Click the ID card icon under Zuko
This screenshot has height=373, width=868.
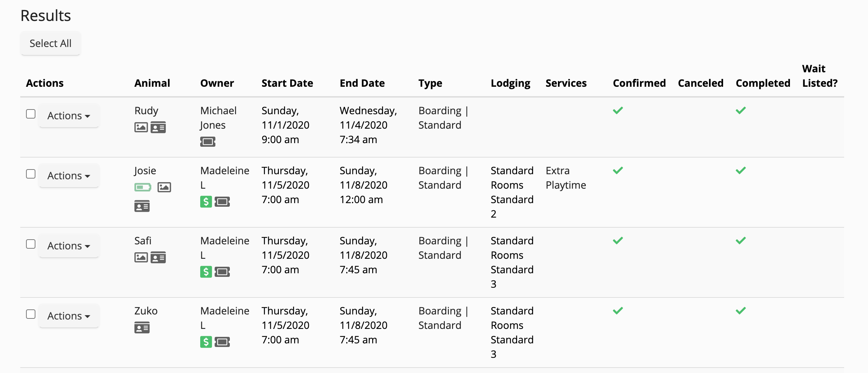(142, 328)
